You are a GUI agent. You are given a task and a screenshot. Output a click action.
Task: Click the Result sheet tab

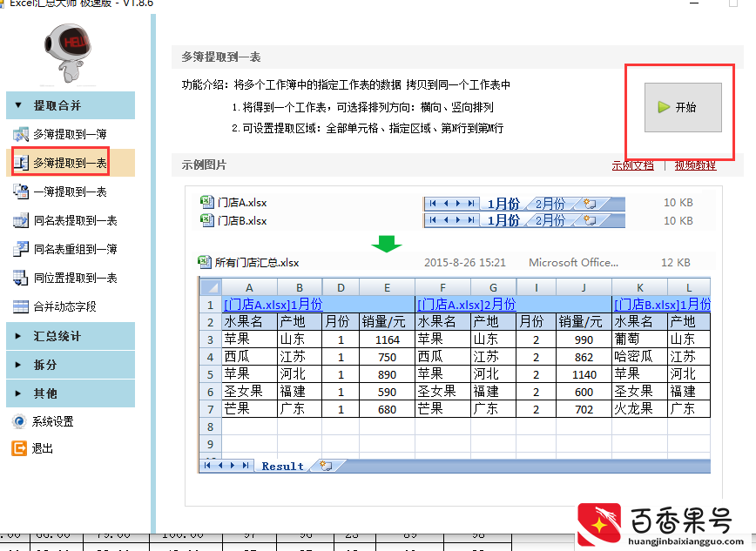coord(282,467)
